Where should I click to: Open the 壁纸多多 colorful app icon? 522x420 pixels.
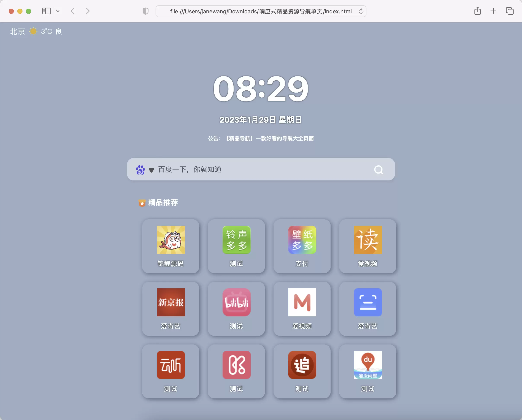[302, 240]
